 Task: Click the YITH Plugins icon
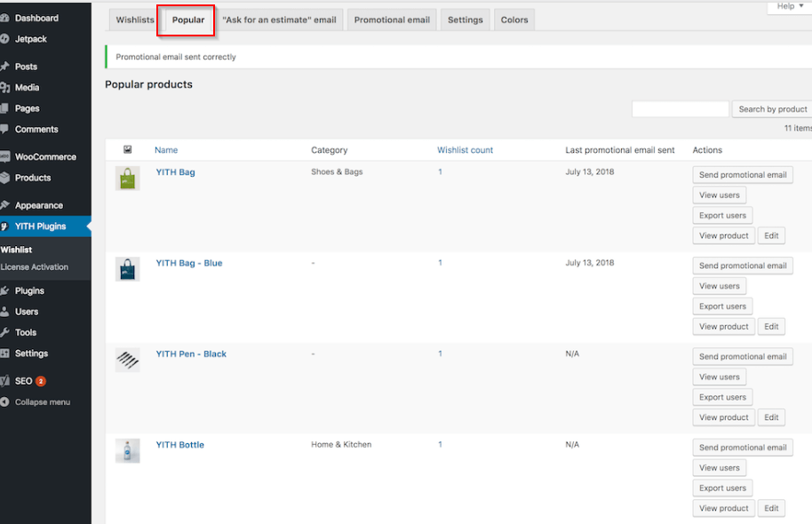pos(4,226)
